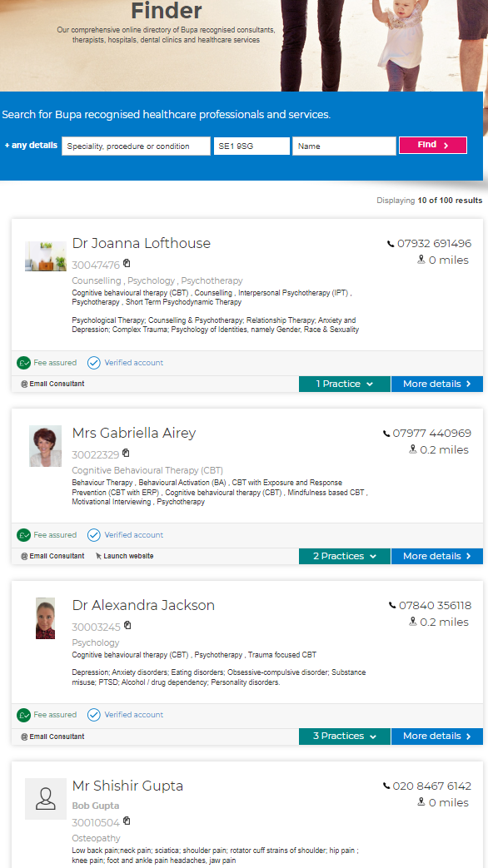Expand 2 Practices dropdown for Gabriella Airey
The height and width of the screenshot is (868, 488).
tap(345, 557)
